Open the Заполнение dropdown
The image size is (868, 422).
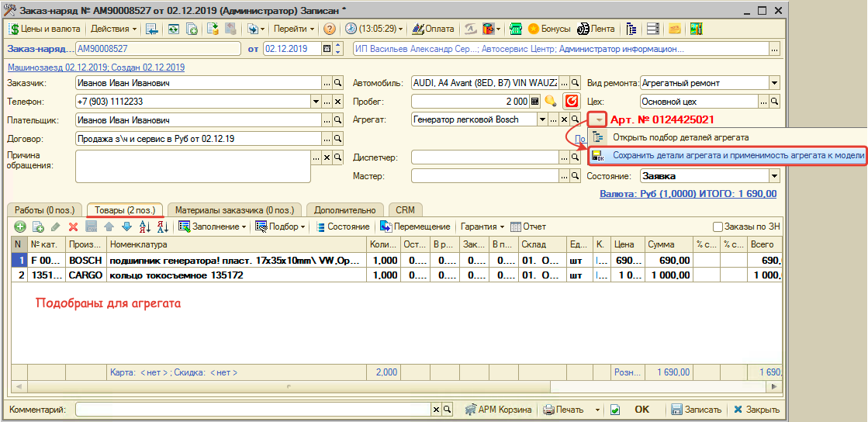(213, 227)
